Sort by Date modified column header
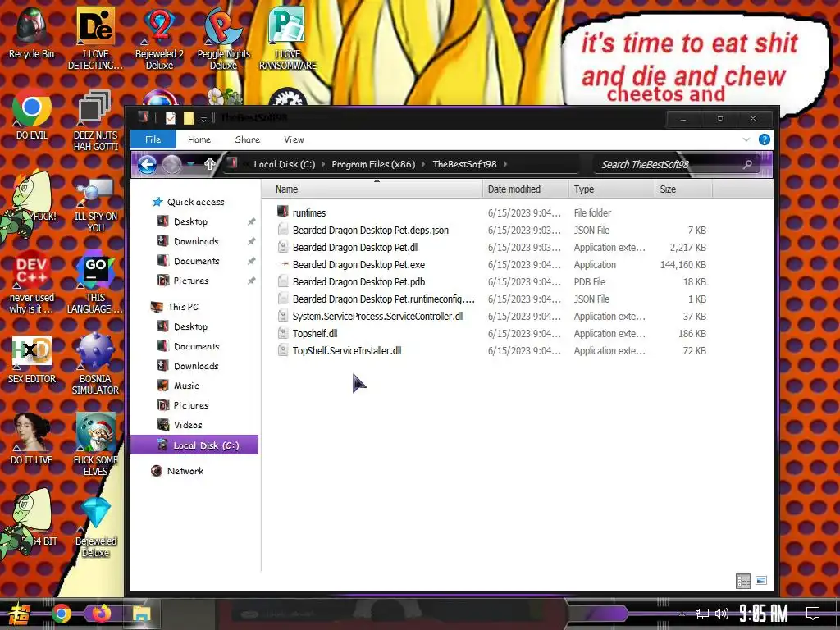The height and width of the screenshot is (630, 840). [x=526, y=189]
